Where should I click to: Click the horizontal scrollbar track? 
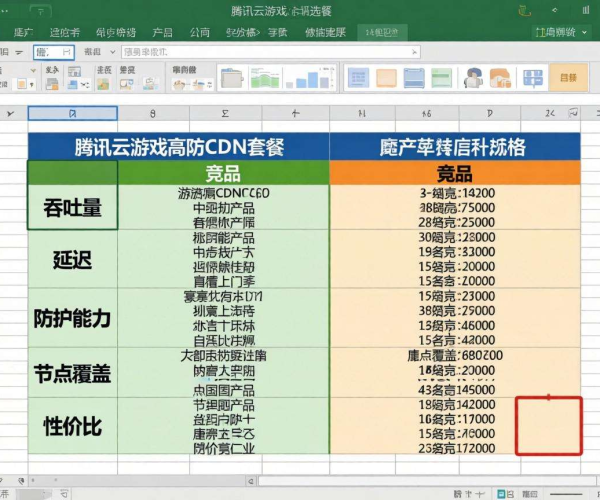click(x=425, y=481)
